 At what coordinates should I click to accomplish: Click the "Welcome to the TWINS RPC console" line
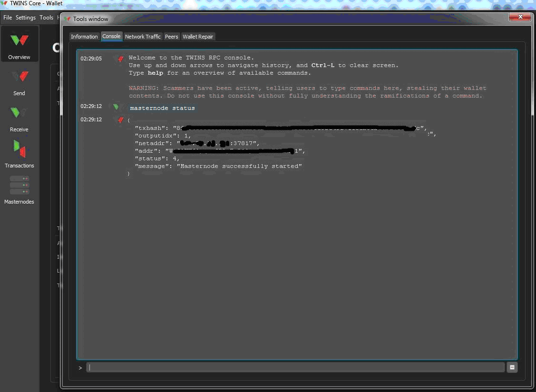pyautogui.click(x=191, y=58)
